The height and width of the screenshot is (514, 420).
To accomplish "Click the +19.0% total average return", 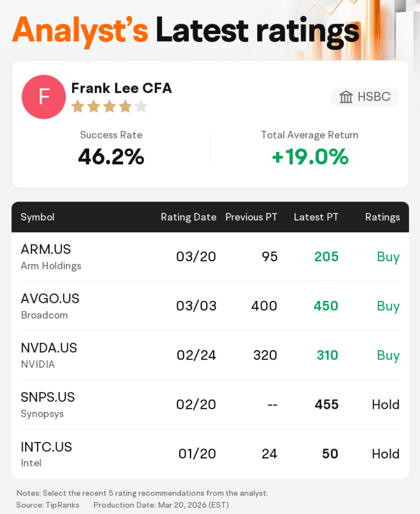I will click(310, 157).
